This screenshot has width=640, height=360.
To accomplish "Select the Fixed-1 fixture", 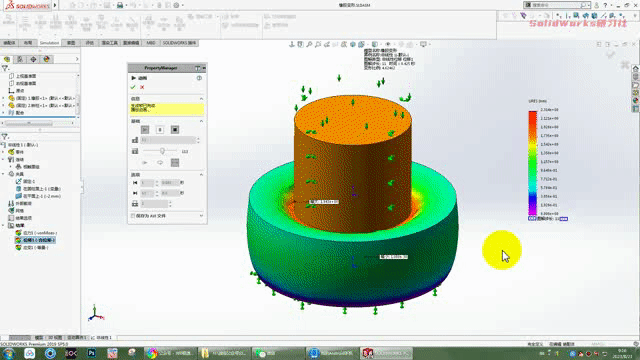I will [25, 181].
